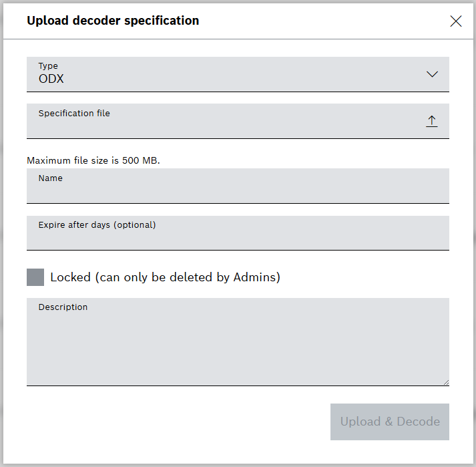Click into the Expire after days field
The image size is (476, 467).
(238, 237)
